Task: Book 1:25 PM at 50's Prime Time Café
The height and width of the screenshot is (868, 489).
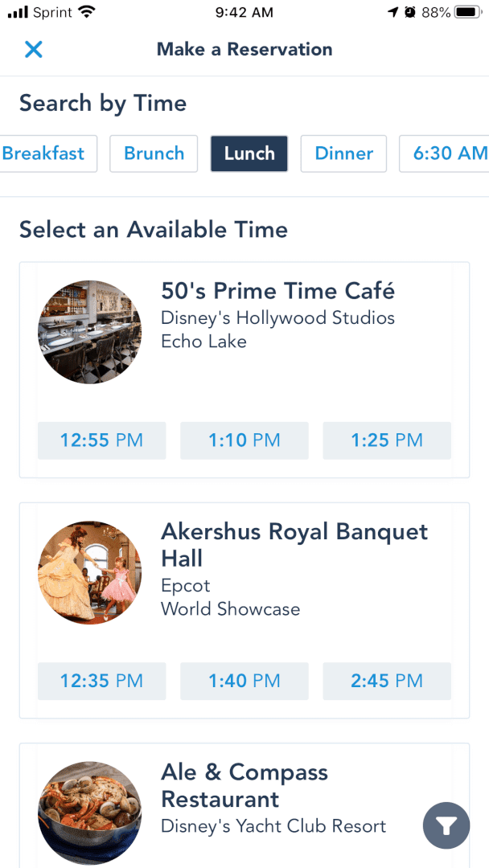Action: 387,440
